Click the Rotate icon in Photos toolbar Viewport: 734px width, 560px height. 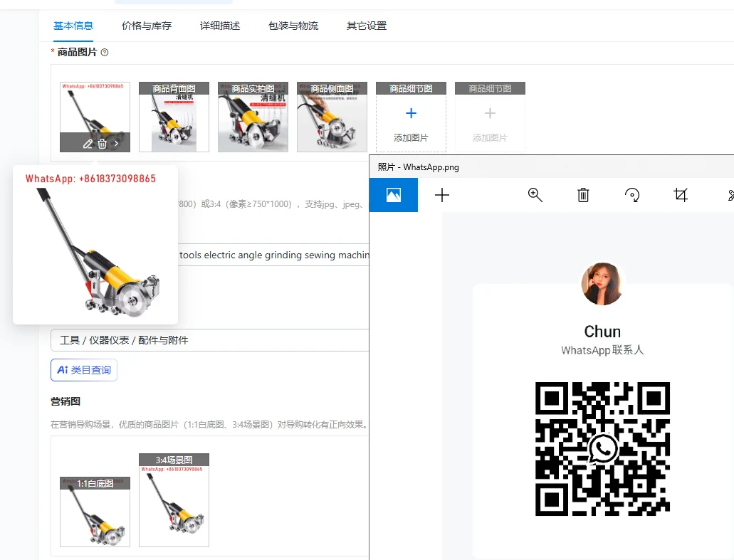pos(632,194)
